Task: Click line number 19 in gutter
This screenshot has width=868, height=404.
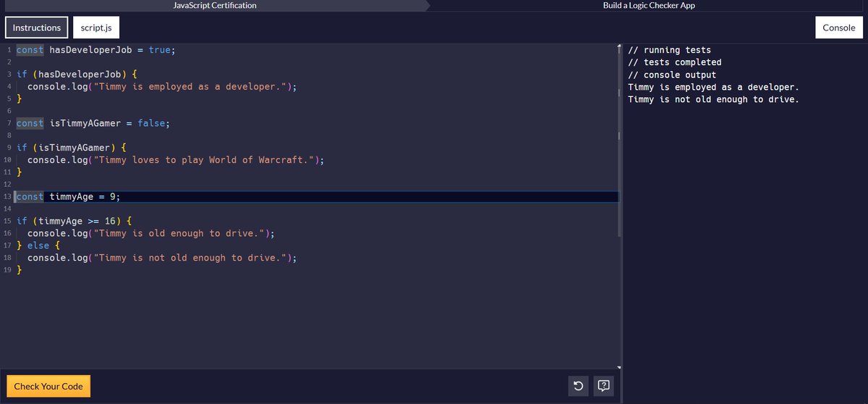Action: pos(7,270)
